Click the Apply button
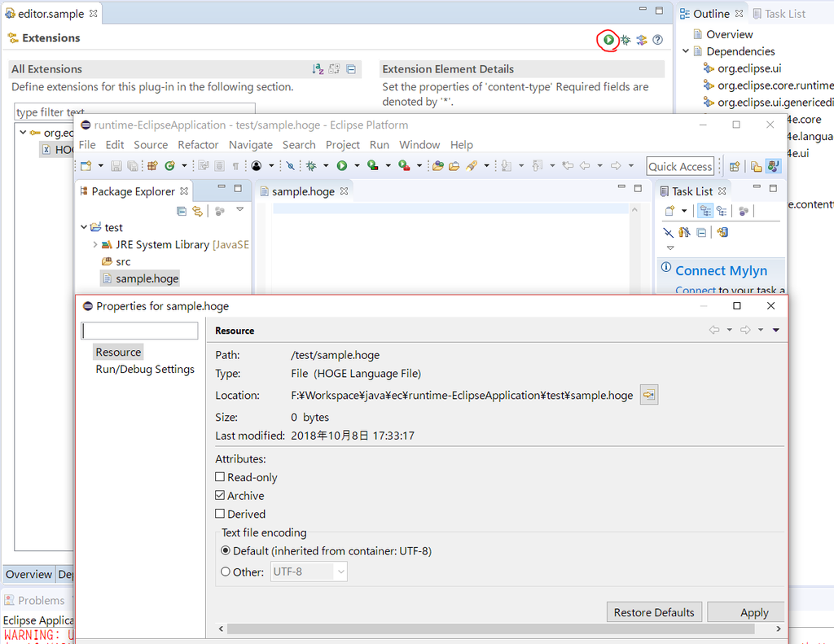Screen dimensions: 834x644 click(x=746, y=612)
